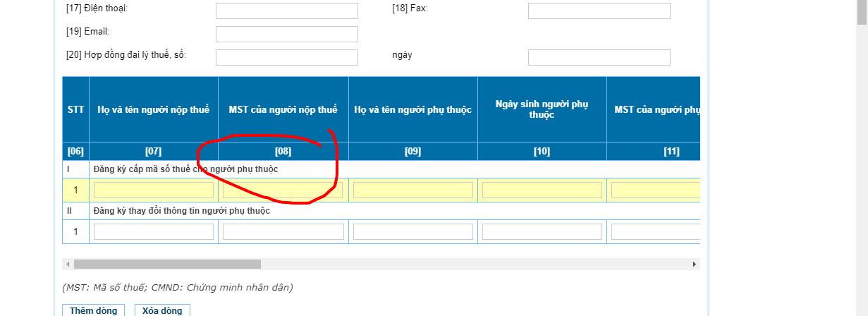Click into the Fax input field
The image size is (868, 316).
pyautogui.click(x=599, y=11)
